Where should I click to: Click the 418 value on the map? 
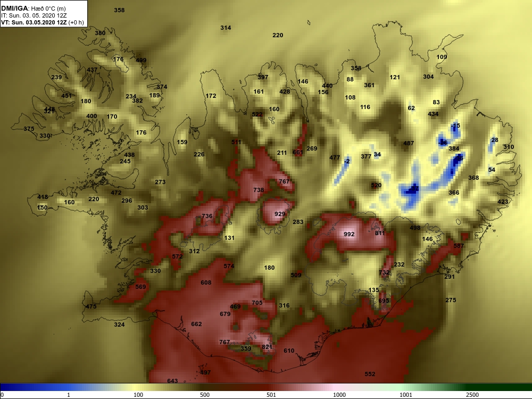pyautogui.click(x=43, y=197)
